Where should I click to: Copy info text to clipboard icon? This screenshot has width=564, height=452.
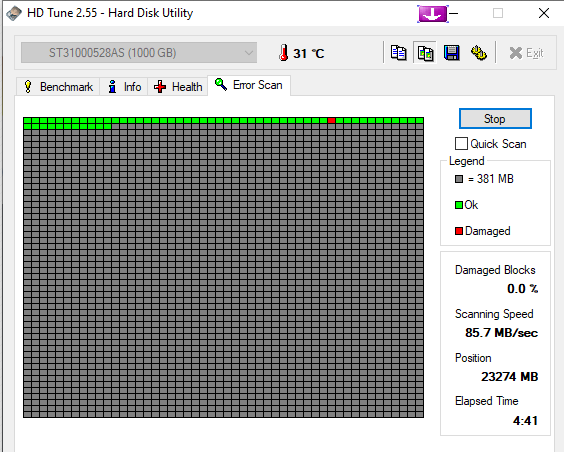tap(399, 53)
